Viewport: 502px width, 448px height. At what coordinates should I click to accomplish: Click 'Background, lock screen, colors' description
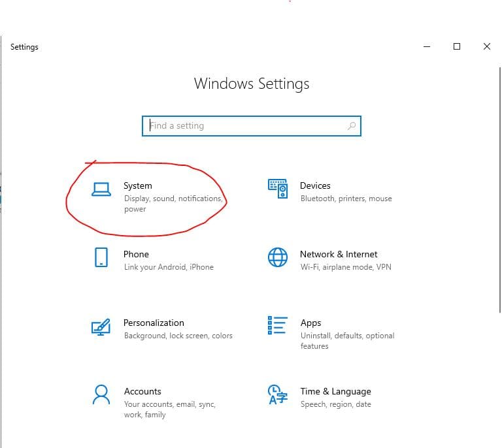tap(178, 336)
